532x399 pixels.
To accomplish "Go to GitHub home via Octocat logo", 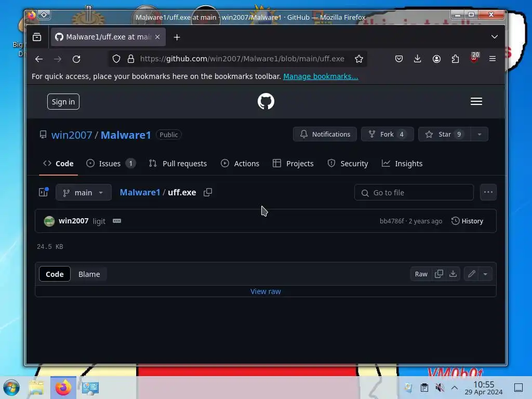I will pos(265,101).
